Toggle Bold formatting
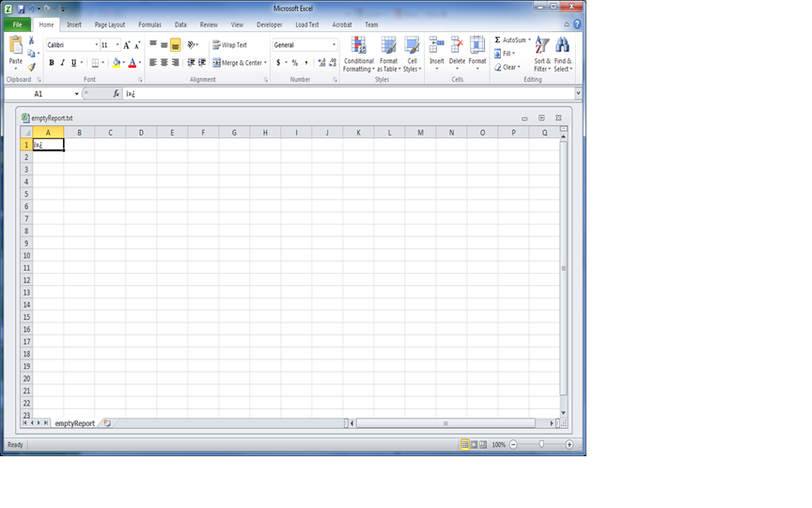812x508 pixels. tap(52, 63)
